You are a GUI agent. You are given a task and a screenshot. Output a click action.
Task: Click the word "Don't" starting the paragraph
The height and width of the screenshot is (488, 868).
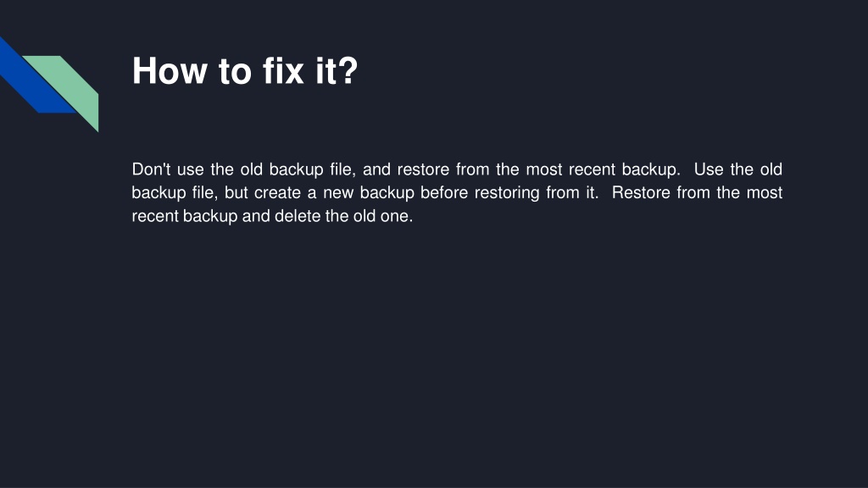(x=151, y=169)
